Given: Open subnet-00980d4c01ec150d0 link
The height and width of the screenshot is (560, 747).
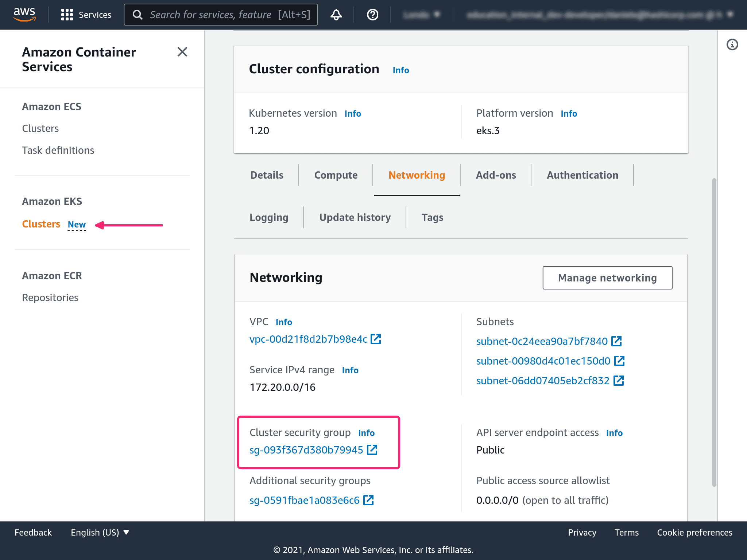Looking at the screenshot, I should 543,361.
